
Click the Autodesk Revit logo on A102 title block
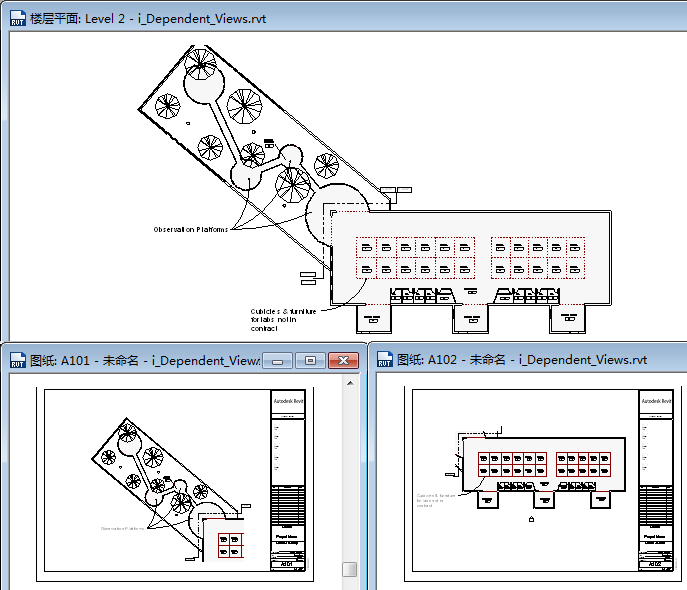pyautogui.click(x=656, y=401)
